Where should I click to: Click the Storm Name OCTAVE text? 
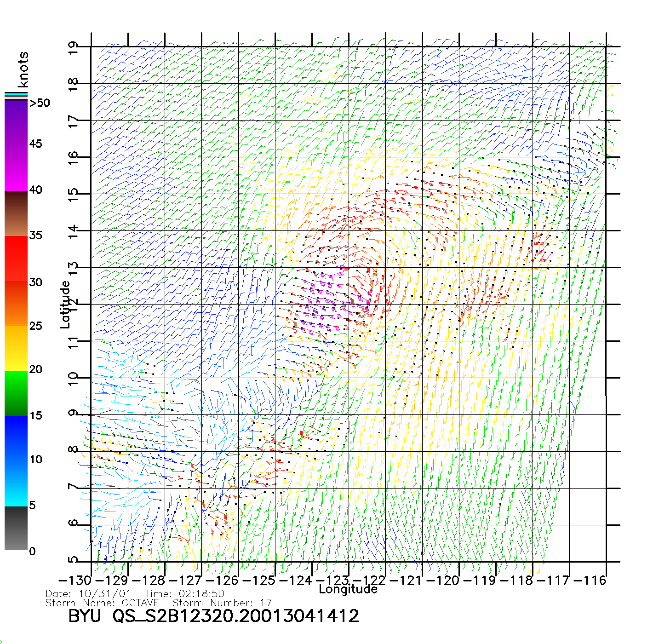click(102, 603)
